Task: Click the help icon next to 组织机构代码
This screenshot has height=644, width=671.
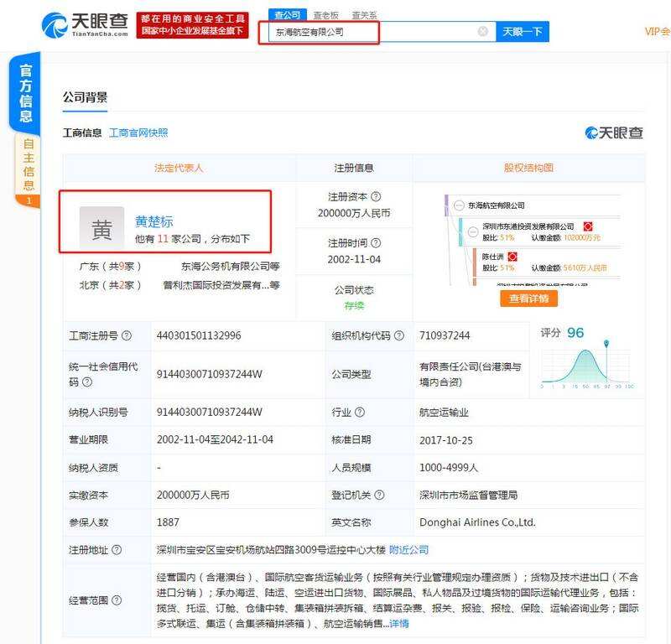Action: pos(399,335)
